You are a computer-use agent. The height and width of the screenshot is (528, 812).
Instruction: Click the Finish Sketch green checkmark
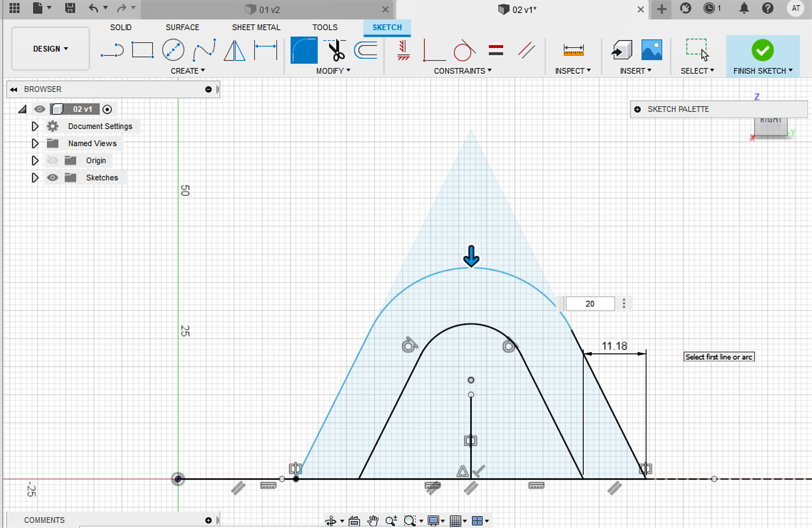762,50
